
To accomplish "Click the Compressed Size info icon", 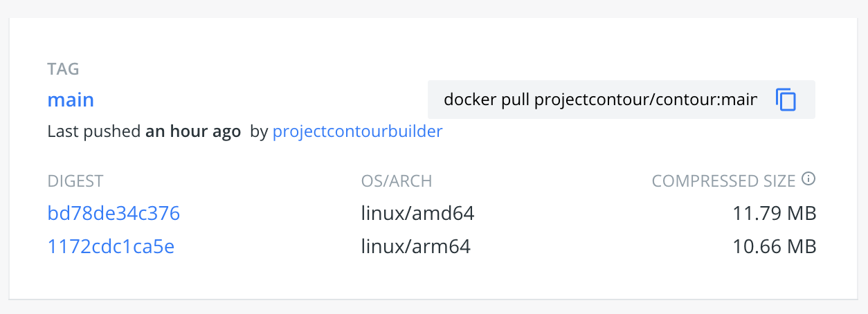I will [x=808, y=179].
